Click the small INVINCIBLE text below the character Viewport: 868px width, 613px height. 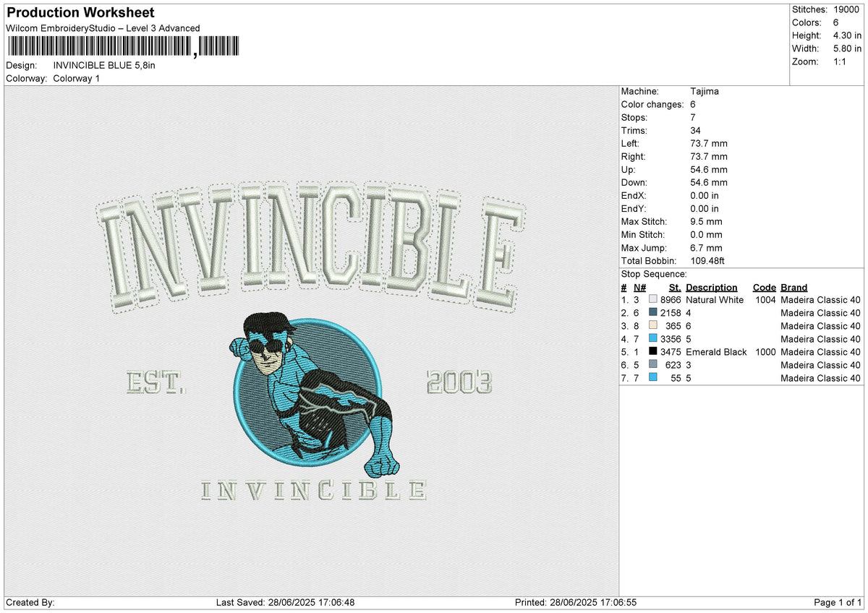coord(313,490)
